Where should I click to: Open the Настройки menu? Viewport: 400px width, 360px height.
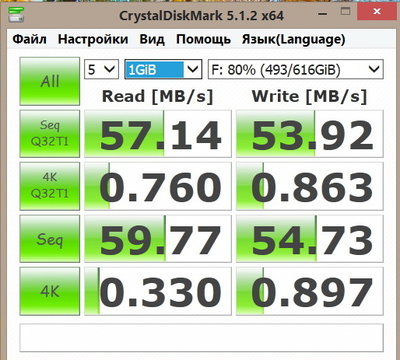point(93,39)
